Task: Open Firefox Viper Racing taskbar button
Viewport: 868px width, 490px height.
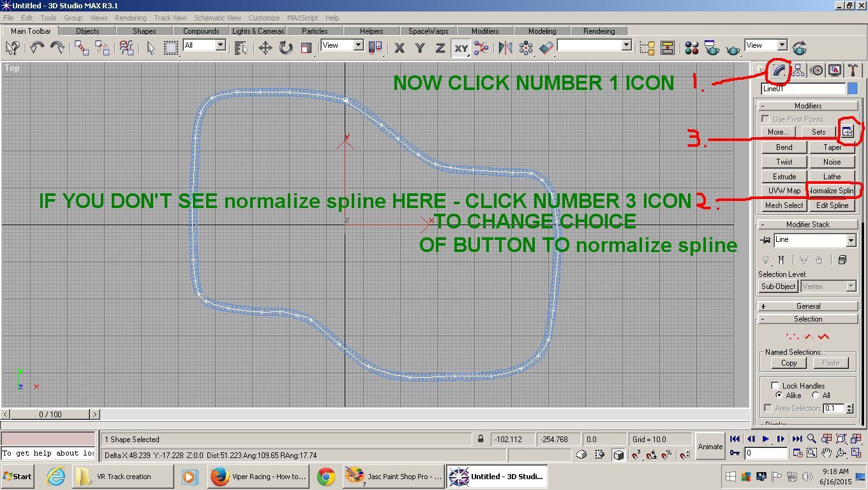Action: (260, 477)
